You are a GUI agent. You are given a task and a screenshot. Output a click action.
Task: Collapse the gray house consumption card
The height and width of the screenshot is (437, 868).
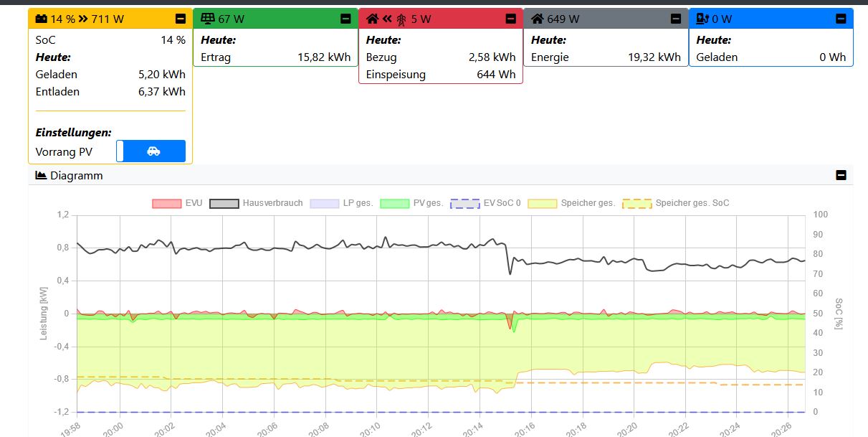[676, 19]
